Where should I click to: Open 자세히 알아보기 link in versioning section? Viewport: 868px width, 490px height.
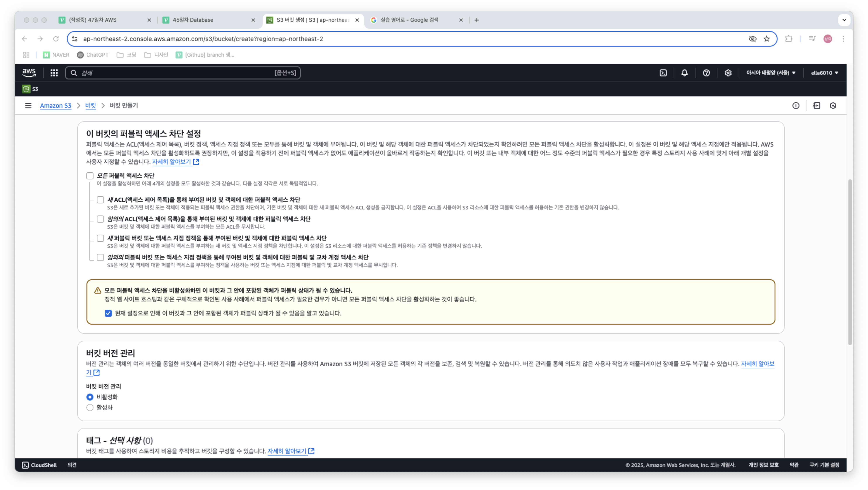[758, 364]
